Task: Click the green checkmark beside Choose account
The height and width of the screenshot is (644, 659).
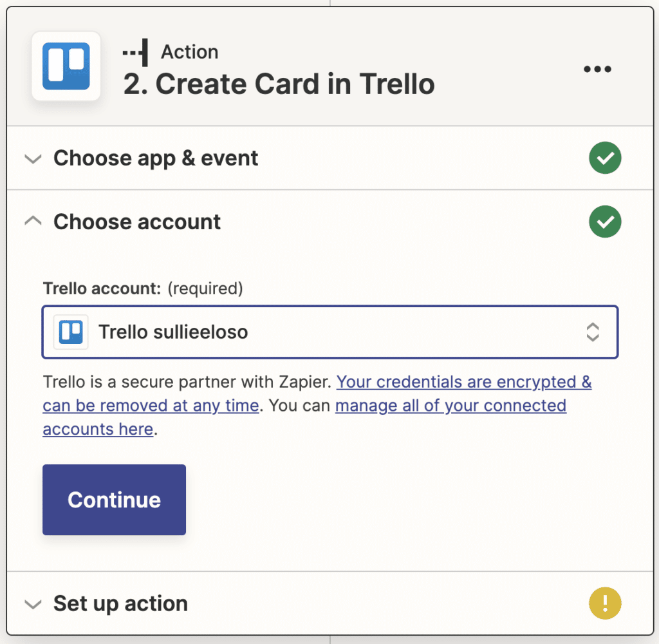Action: tap(604, 221)
